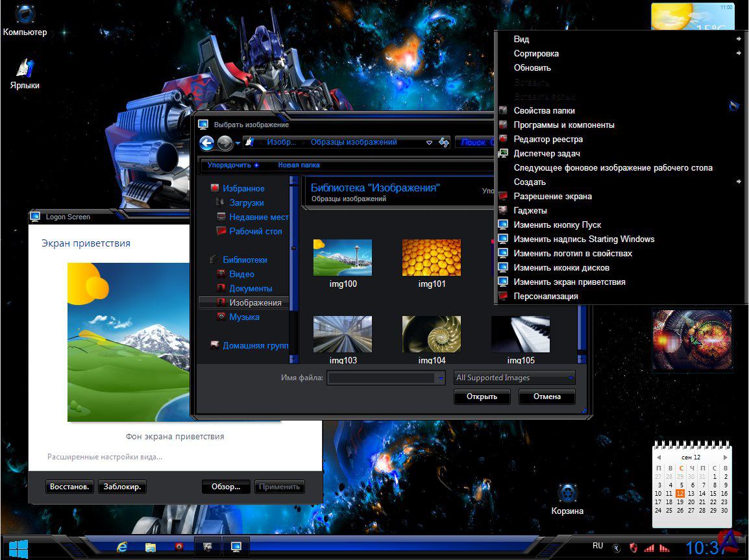Open the recent pages dropdown arrow
This screenshot has height=560, width=749.
[238, 143]
